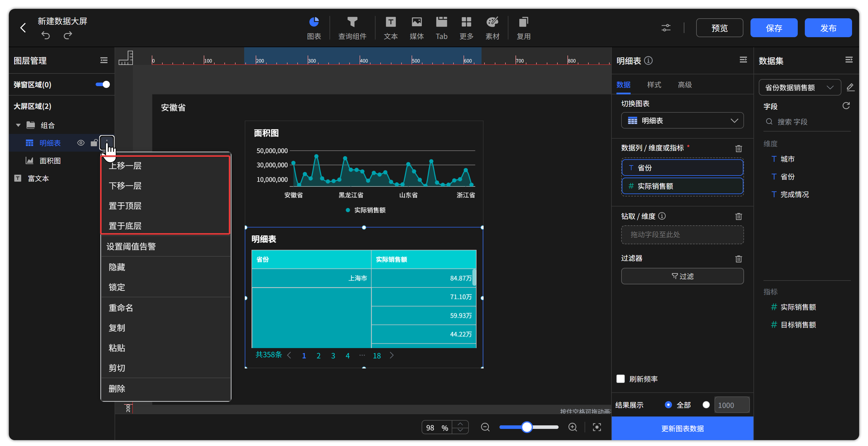Clear the 数据列 fields with trash icon

point(738,148)
